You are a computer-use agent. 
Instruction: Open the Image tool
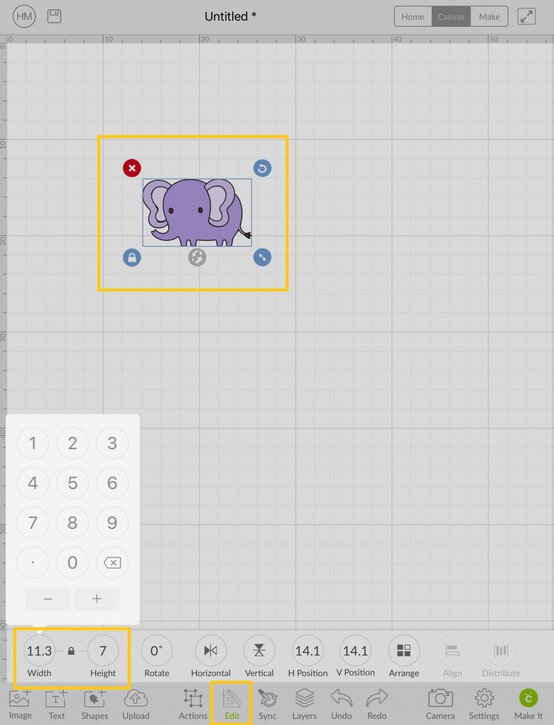point(20,704)
